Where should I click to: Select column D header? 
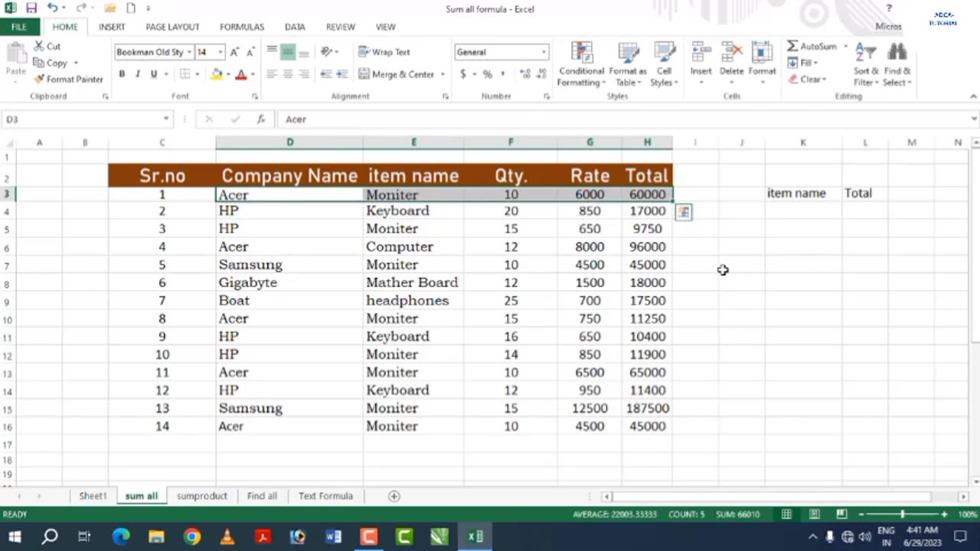289,142
